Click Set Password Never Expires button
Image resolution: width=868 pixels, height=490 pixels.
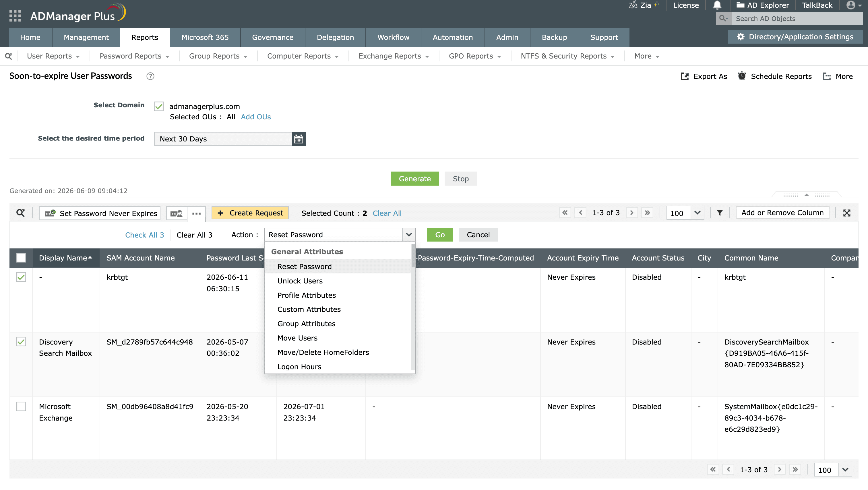[100, 213]
